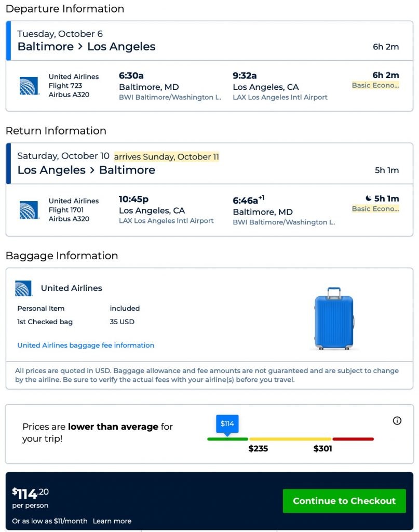The width and height of the screenshot is (419, 532).
Task: Click departure Basic Economy fare label
Action: (375, 85)
